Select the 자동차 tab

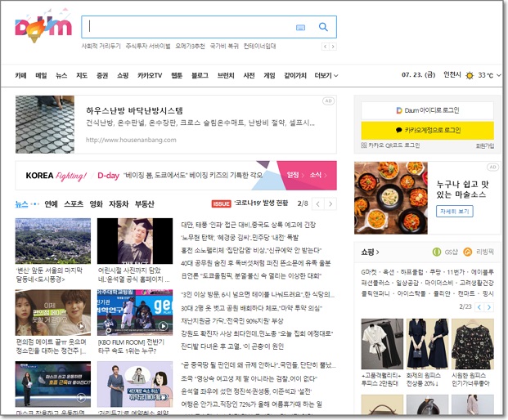pyautogui.click(x=119, y=203)
